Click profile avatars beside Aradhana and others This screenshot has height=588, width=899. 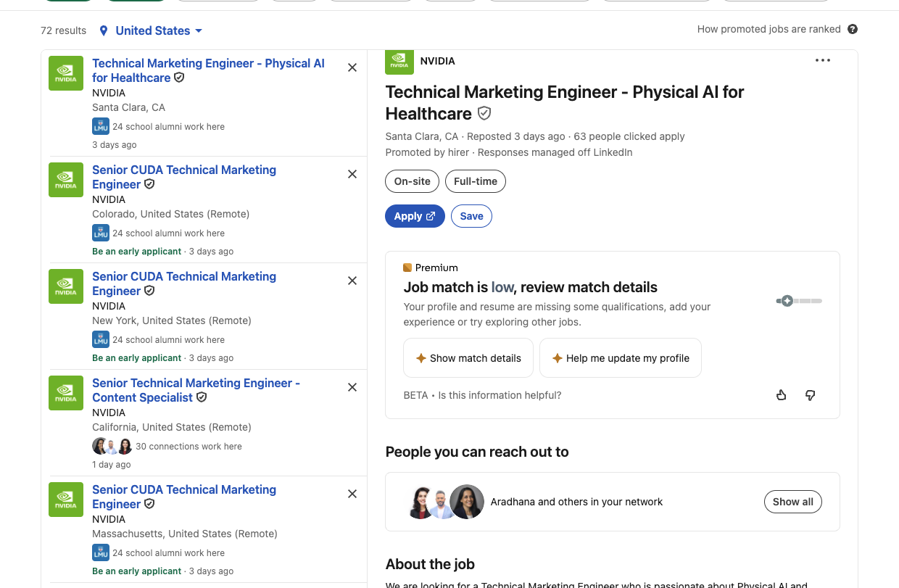[x=445, y=502]
